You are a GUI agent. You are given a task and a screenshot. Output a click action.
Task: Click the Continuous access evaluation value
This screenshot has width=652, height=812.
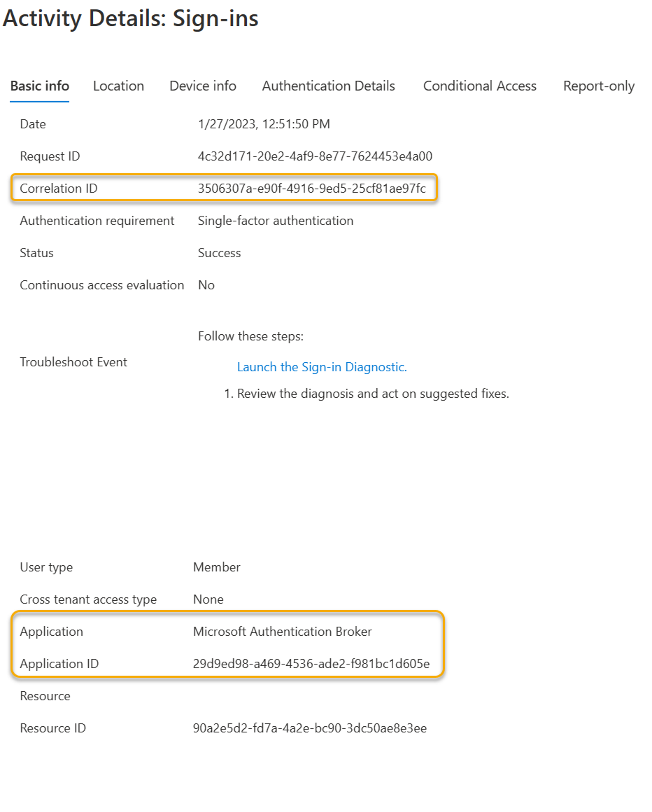click(x=205, y=285)
